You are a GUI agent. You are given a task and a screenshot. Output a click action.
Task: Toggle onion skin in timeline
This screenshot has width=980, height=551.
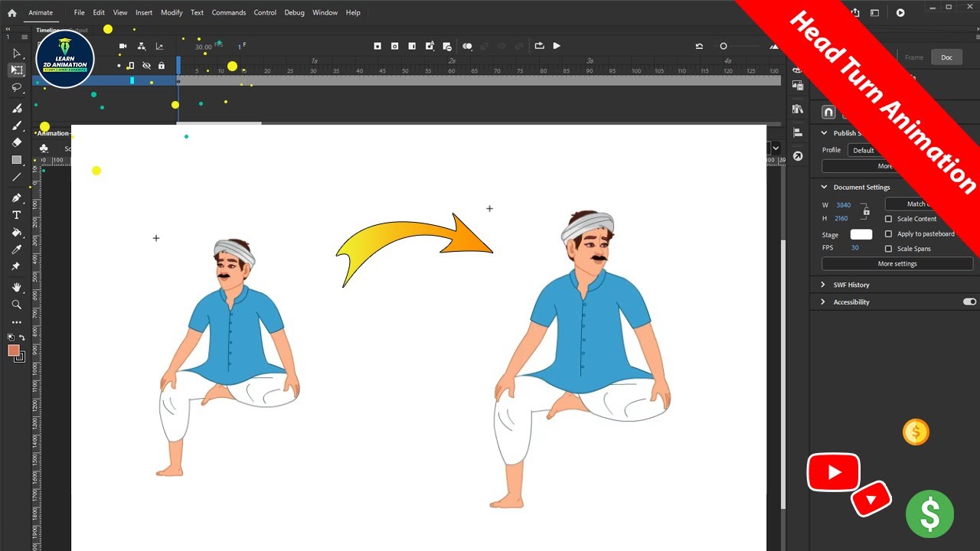point(468,46)
